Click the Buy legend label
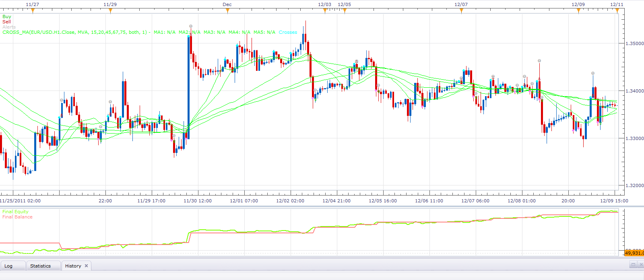644x280 pixels. (x=7, y=16)
